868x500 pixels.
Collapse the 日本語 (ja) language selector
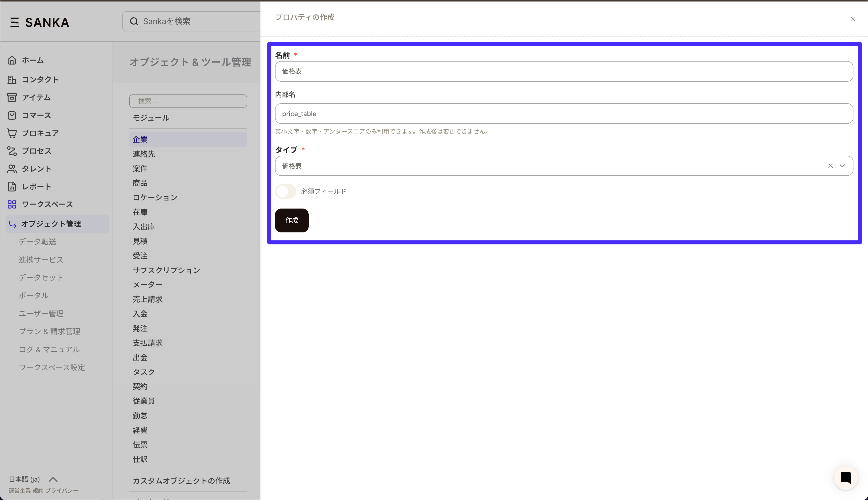point(53,479)
